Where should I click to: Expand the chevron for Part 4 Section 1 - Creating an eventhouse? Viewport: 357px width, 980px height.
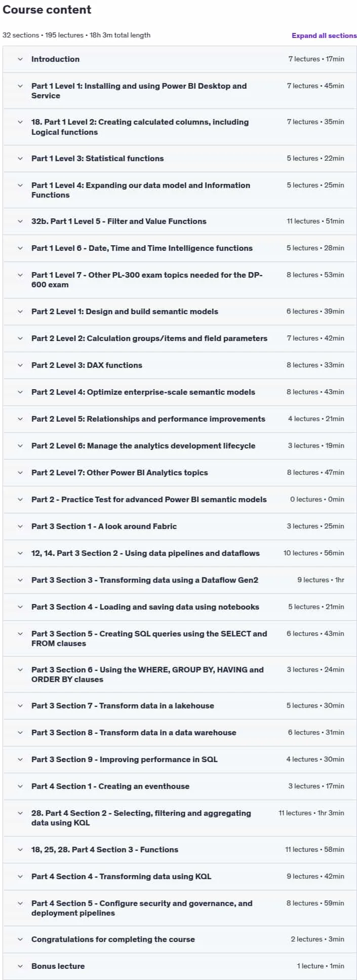click(x=20, y=786)
